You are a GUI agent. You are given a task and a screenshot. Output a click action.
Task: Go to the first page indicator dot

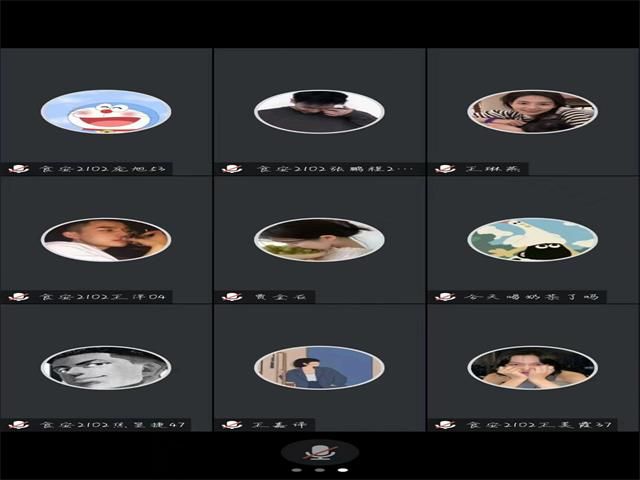(x=296, y=469)
